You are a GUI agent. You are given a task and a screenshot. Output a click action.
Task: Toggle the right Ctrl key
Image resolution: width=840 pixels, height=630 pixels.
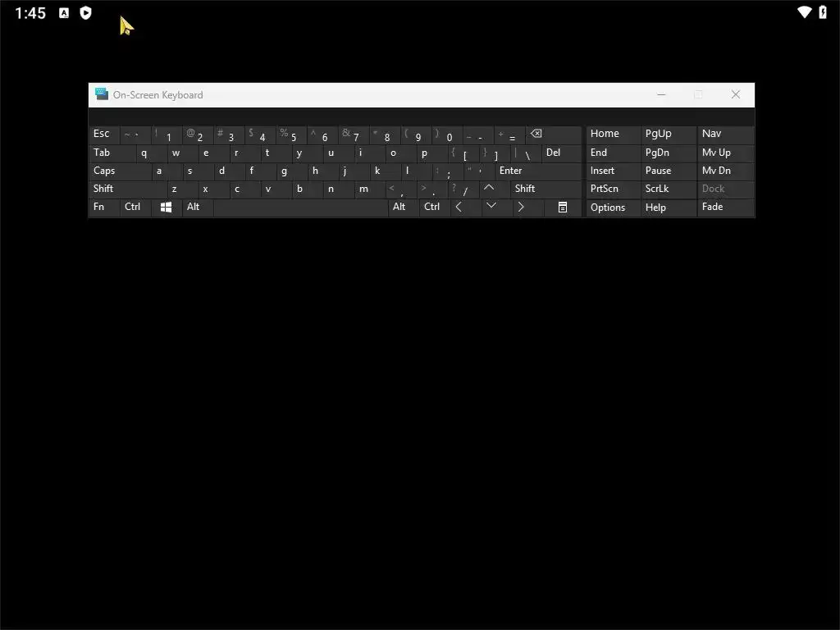pos(435,208)
